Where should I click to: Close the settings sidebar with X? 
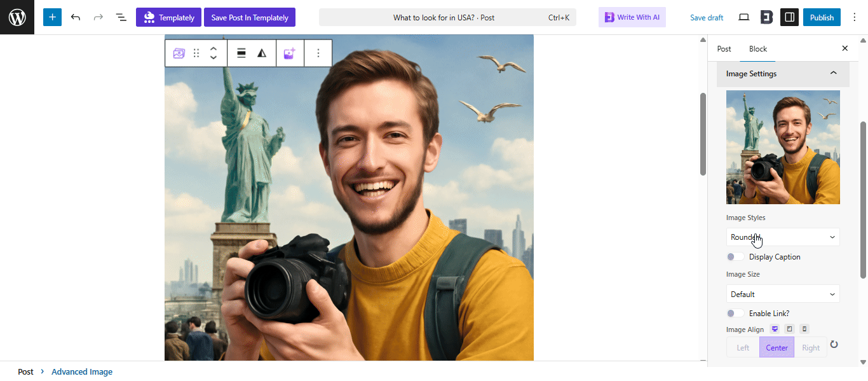point(844,48)
